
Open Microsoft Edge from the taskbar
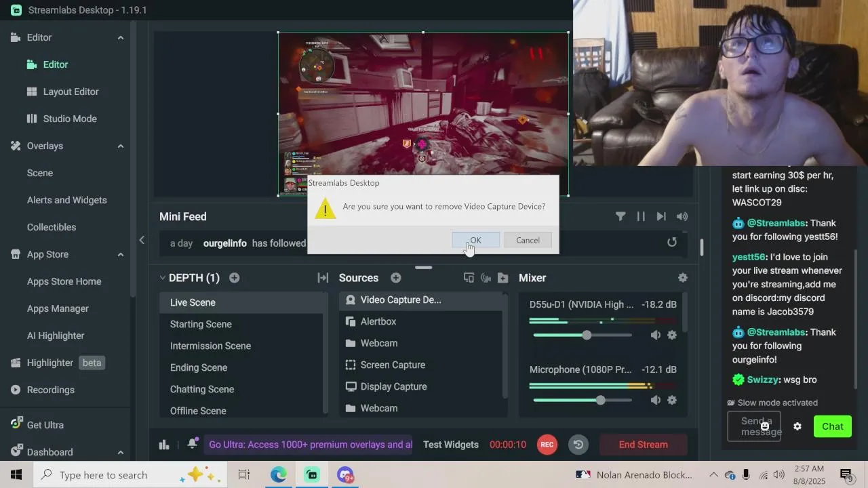click(279, 474)
